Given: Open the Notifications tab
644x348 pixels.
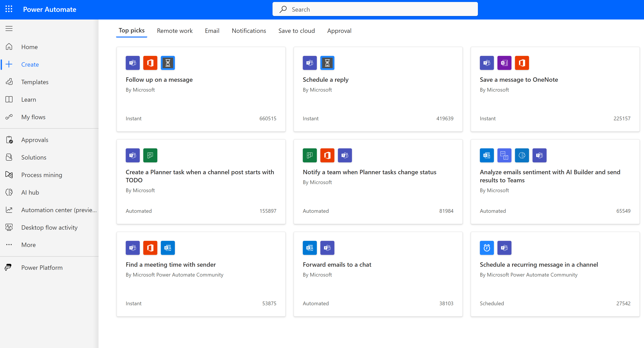Looking at the screenshot, I should coord(249,31).
